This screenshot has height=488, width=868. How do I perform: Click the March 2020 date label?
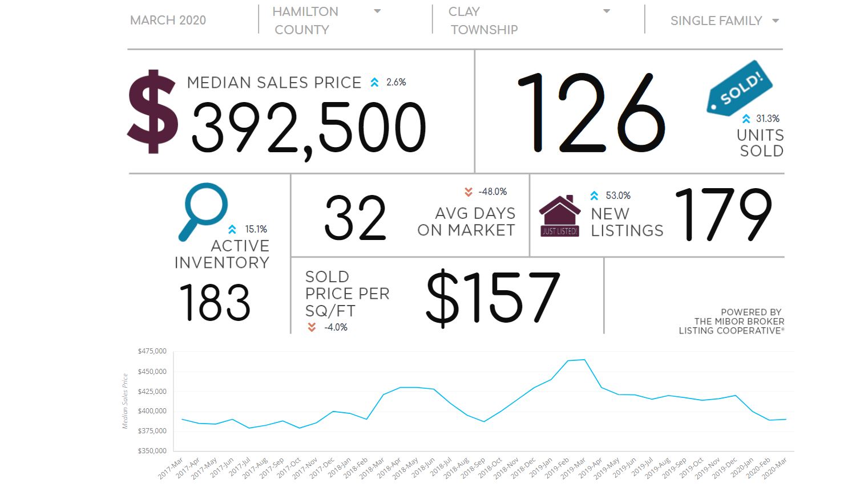click(x=168, y=21)
